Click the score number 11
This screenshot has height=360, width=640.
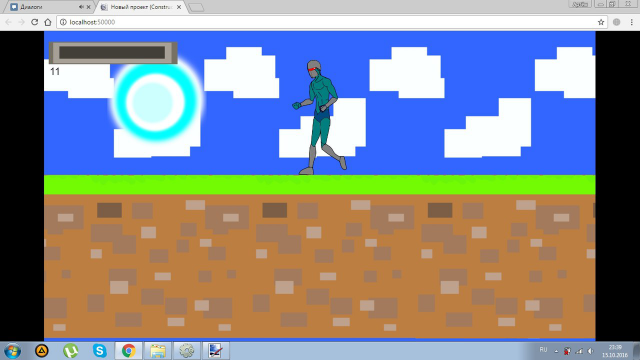55,71
